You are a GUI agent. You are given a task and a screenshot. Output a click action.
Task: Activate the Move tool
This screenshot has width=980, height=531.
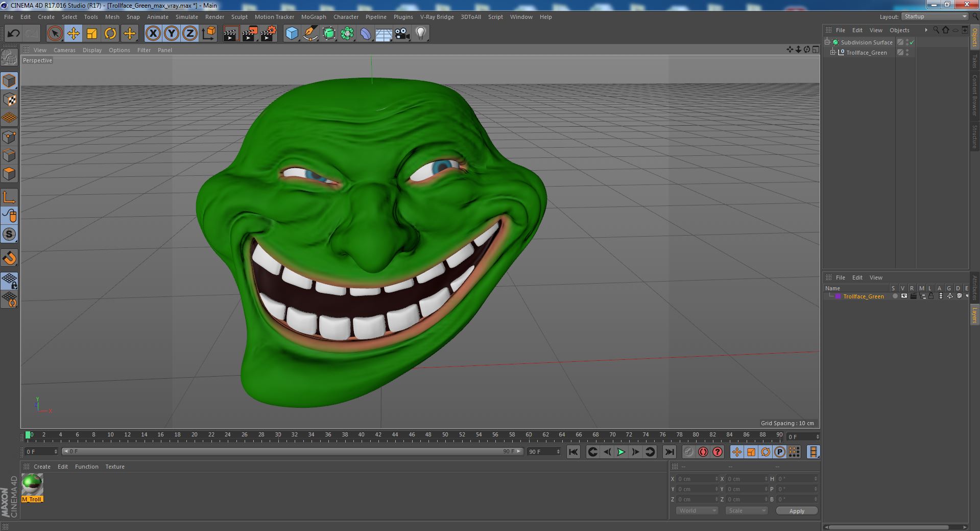[x=73, y=34]
